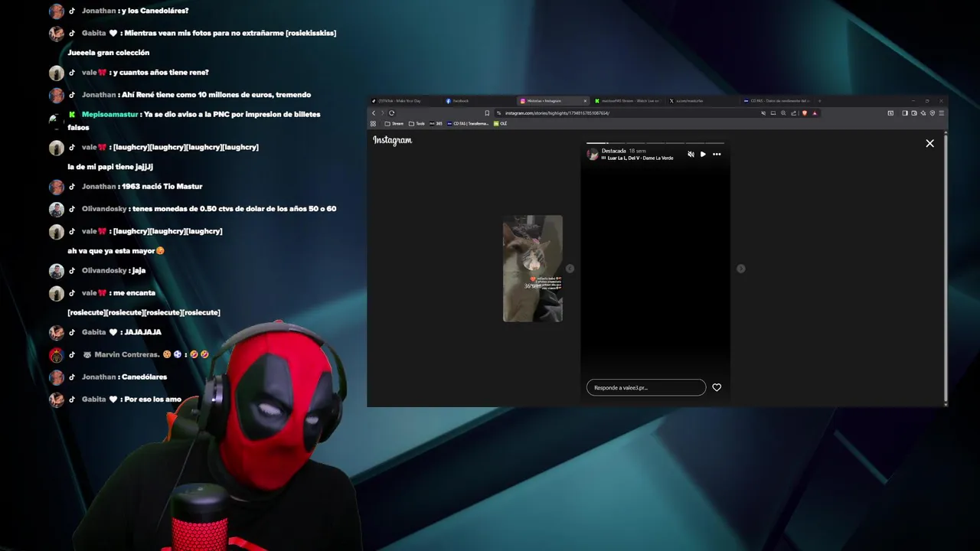980x551 pixels.
Task: Reload the Instagram page
Action: pos(392,113)
